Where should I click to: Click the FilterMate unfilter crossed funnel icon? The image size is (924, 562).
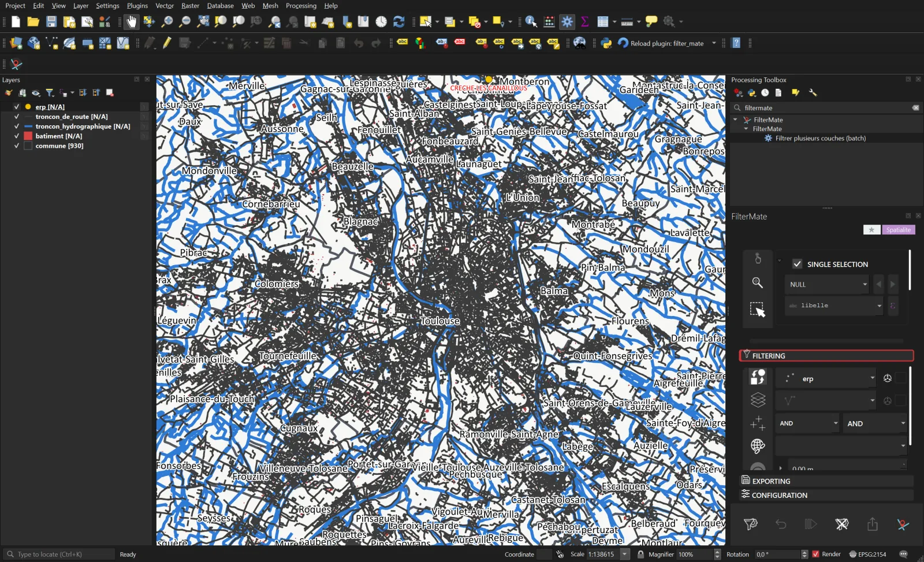pyautogui.click(x=842, y=524)
